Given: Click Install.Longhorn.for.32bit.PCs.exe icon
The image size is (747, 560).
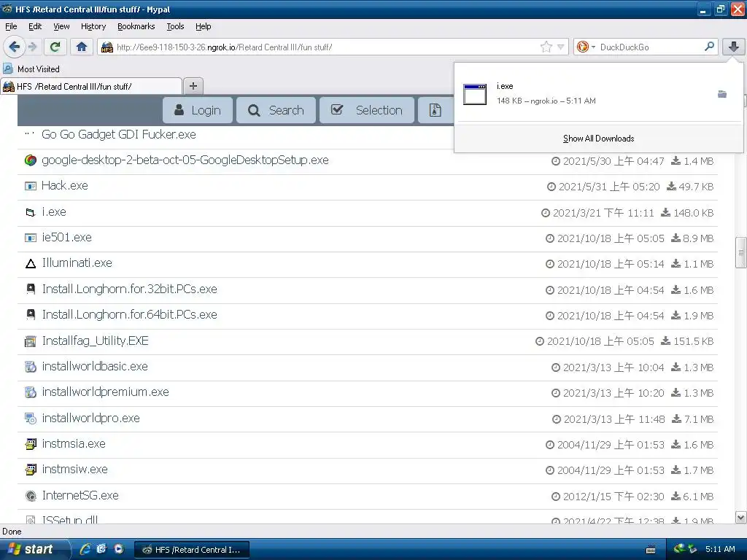Looking at the screenshot, I should 31,289.
